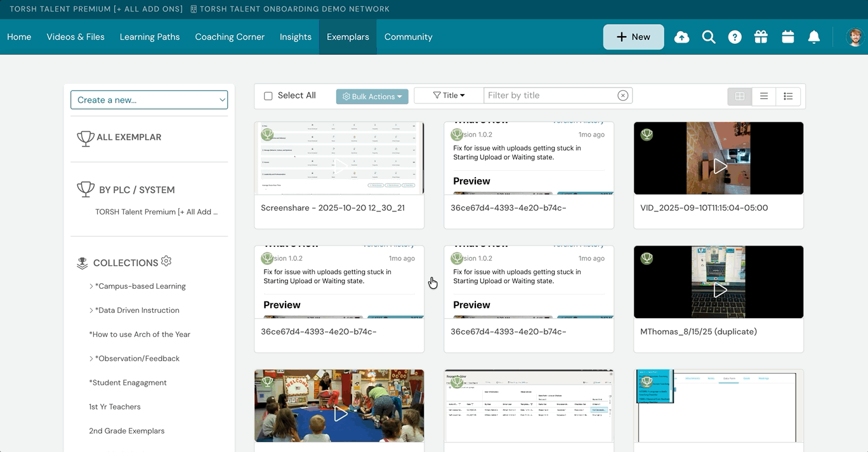
Task: Open the Title filter type dropdown
Action: click(449, 95)
